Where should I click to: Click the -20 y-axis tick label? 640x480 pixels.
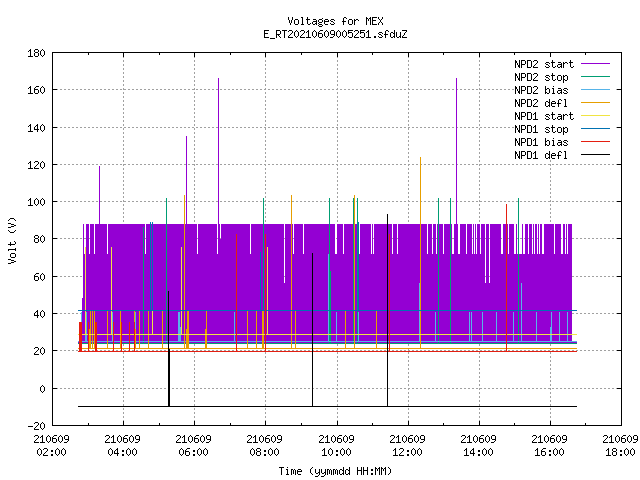pos(36,426)
